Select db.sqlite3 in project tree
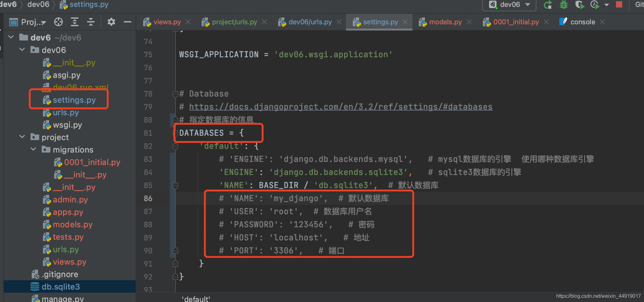Image resolution: width=644 pixels, height=302 pixels. tap(61, 287)
